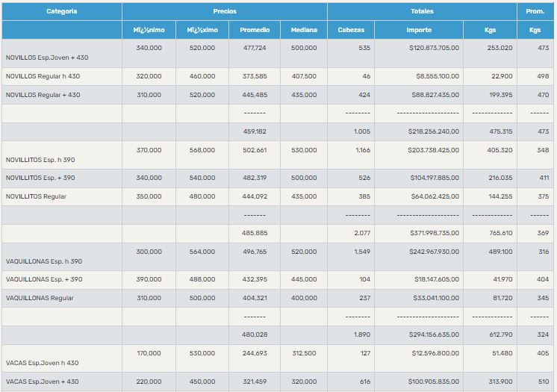The image size is (557, 392).
Task: Click the NOVILLITOS Regular category cell
Action: tap(36, 196)
